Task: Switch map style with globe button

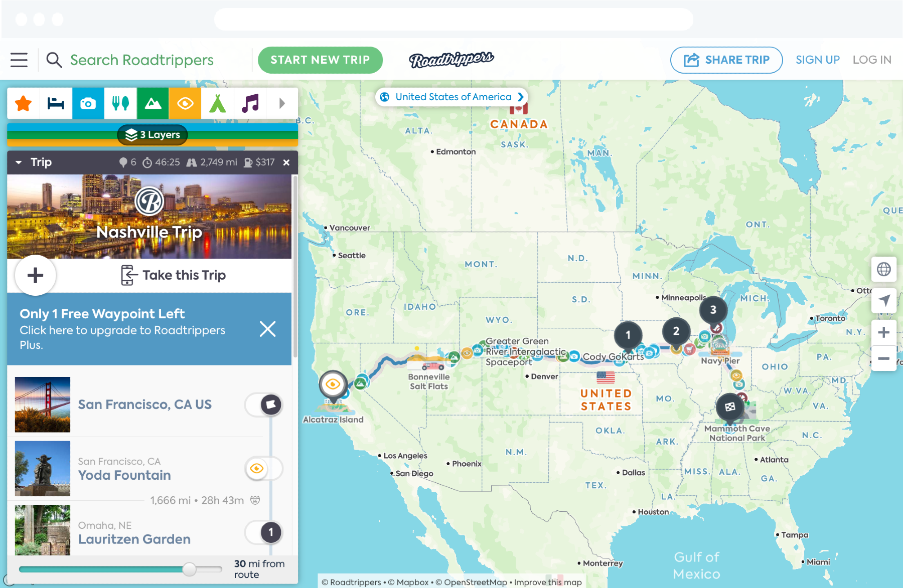Action: click(x=884, y=269)
